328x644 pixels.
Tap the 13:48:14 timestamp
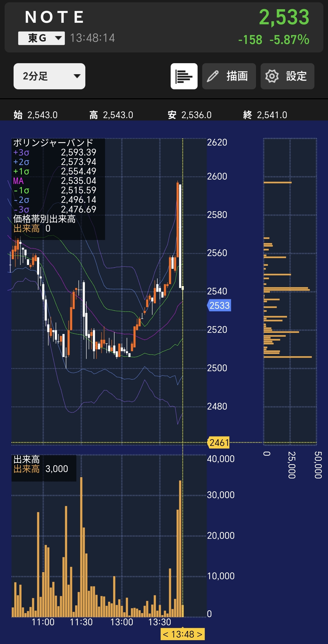click(92, 38)
